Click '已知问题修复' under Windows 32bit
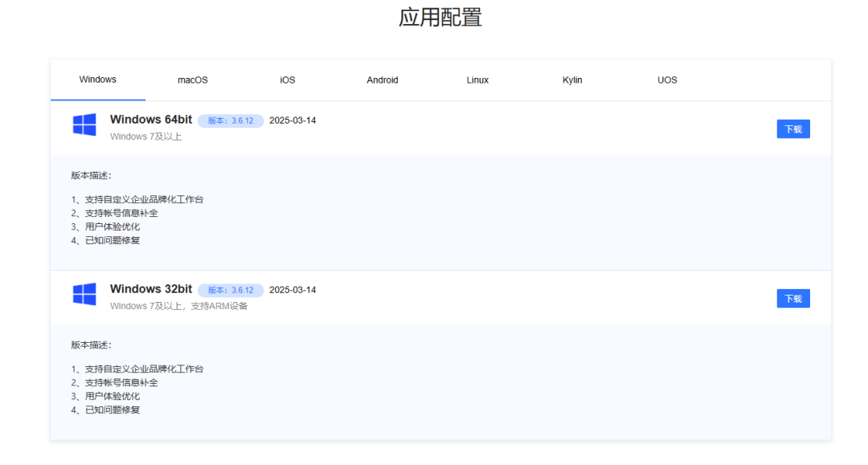The height and width of the screenshot is (465, 868). 113,410
